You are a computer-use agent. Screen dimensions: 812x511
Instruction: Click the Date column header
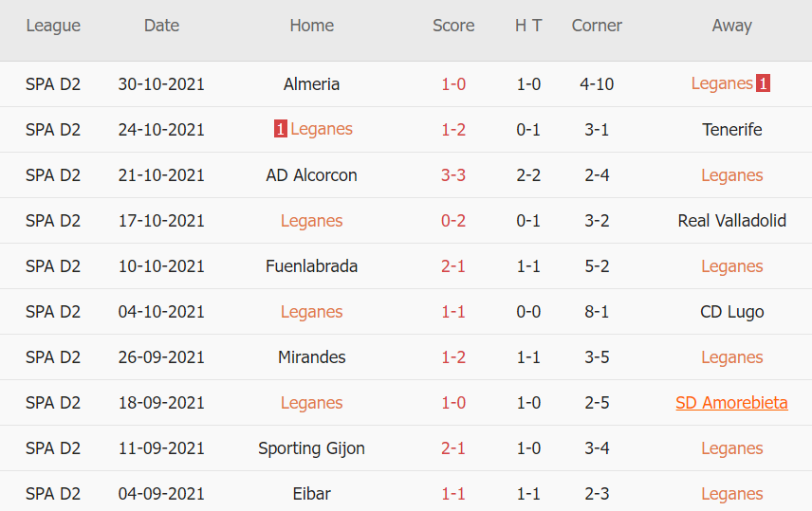(161, 26)
